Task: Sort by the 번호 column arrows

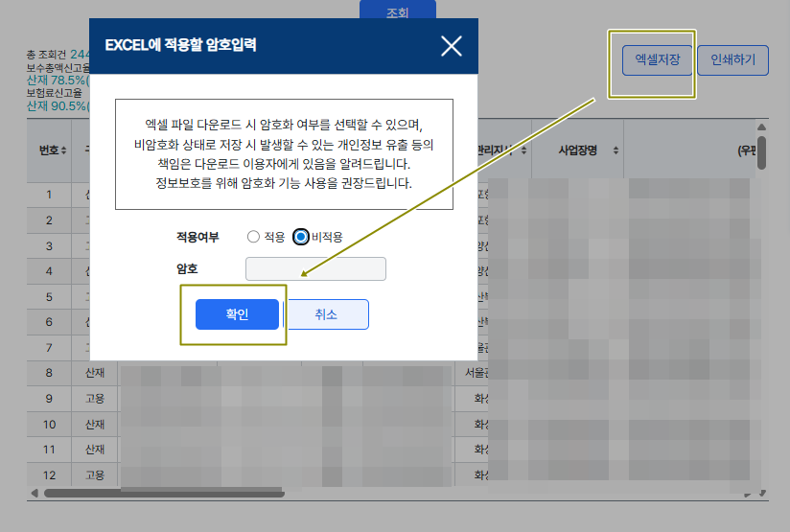Action: click(64, 150)
